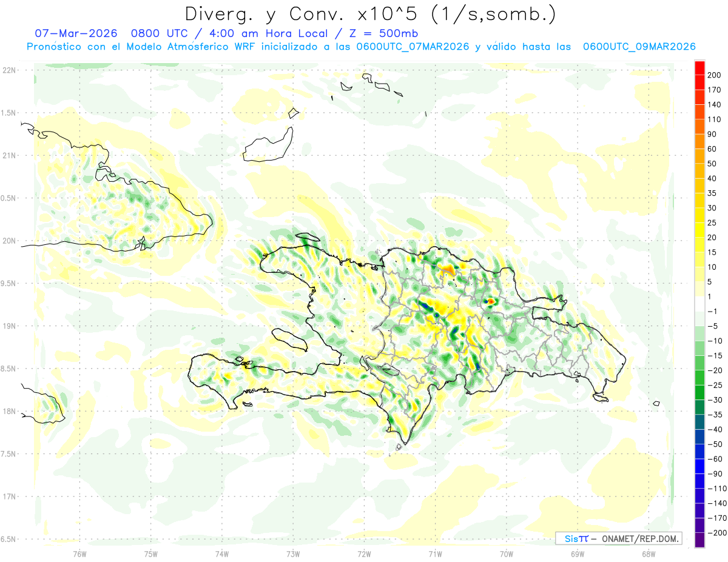Click the purple swatch below the -200 colorbar label
The width and height of the screenshot is (728, 562).
tap(700, 540)
